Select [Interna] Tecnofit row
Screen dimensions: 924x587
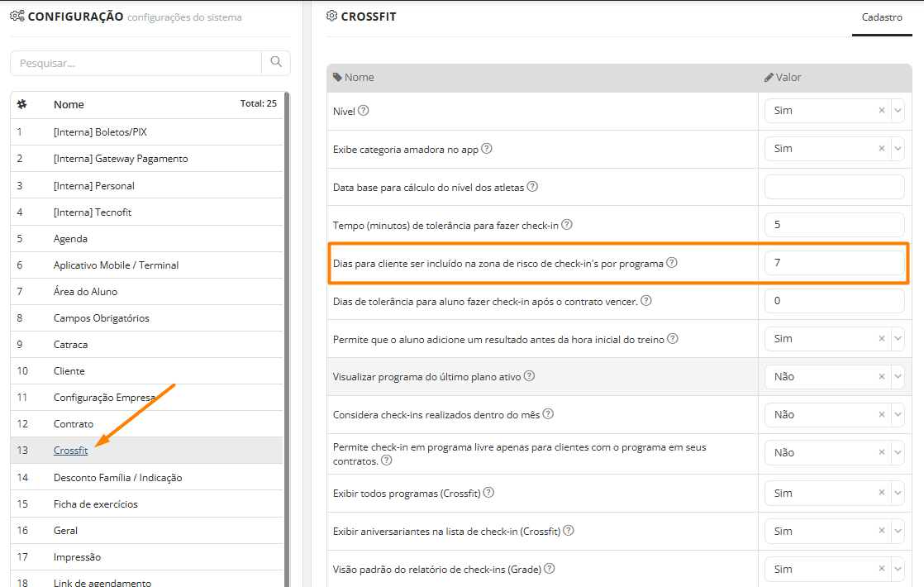[147, 212]
